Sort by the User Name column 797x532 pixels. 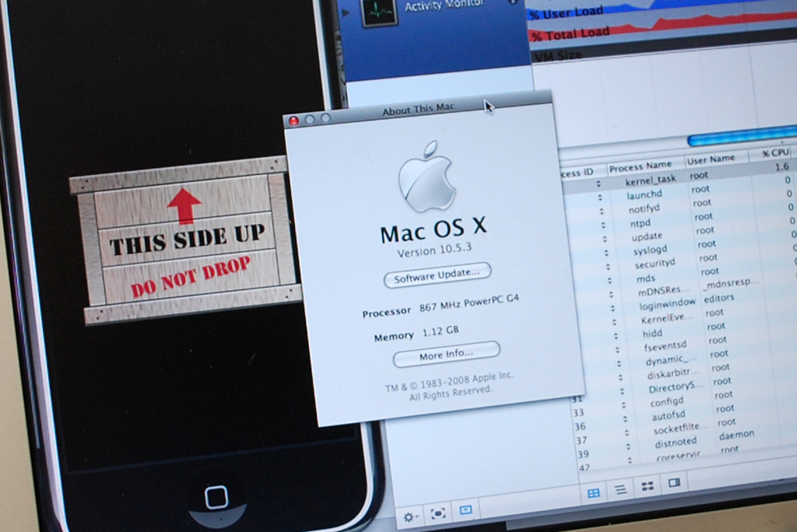click(x=711, y=159)
